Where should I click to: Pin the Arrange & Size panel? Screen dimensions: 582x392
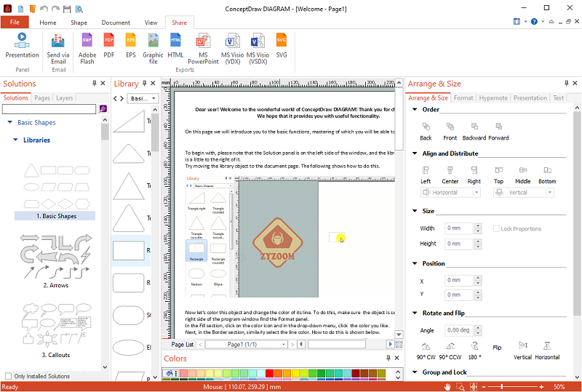pos(567,84)
